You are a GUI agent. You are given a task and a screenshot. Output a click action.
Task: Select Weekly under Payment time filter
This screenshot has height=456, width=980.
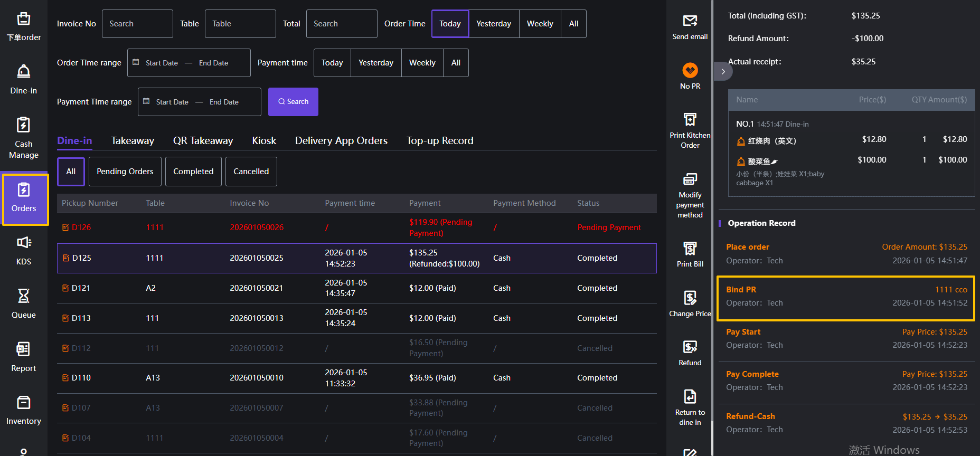pyautogui.click(x=422, y=63)
